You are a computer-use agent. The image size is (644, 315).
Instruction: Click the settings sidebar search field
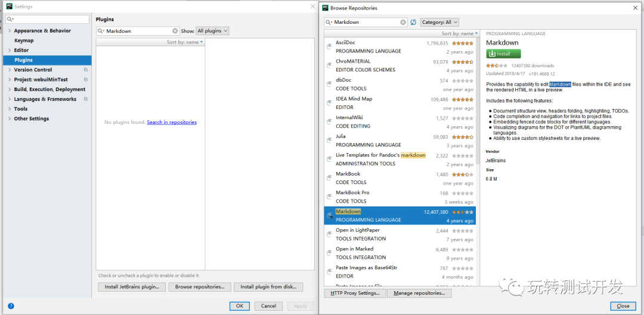(48, 20)
